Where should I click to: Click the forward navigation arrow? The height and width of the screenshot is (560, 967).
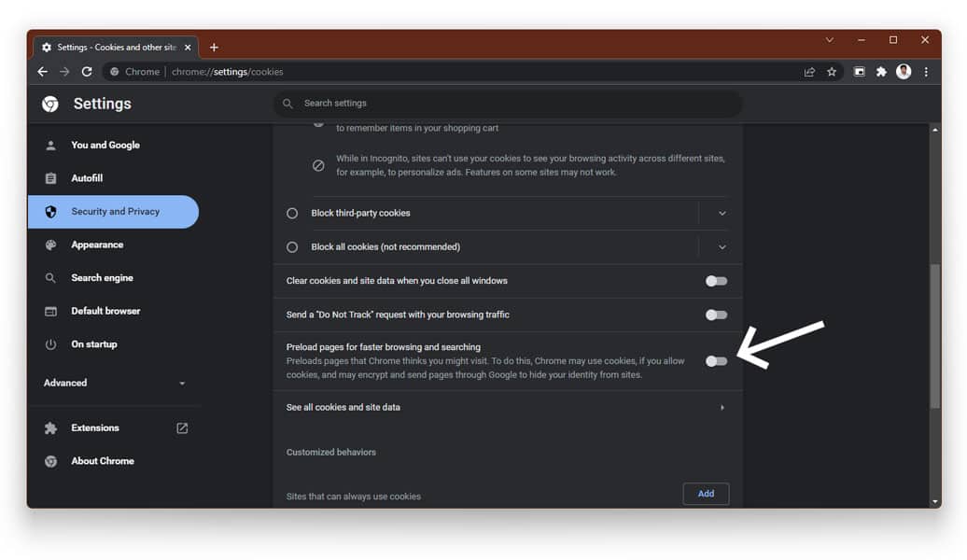pyautogui.click(x=64, y=72)
